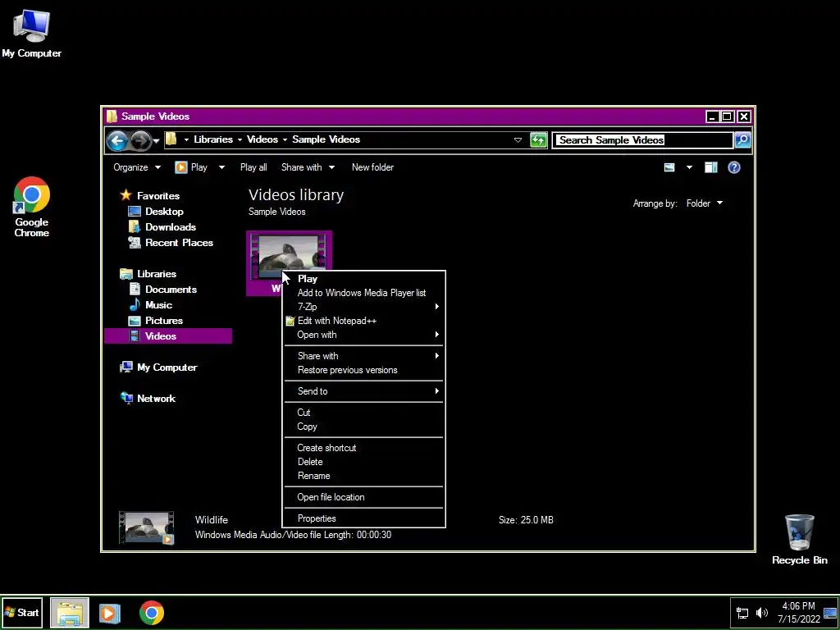This screenshot has height=630, width=840.
Task: Select Downloads in Favorites
Action: point(162,227)
